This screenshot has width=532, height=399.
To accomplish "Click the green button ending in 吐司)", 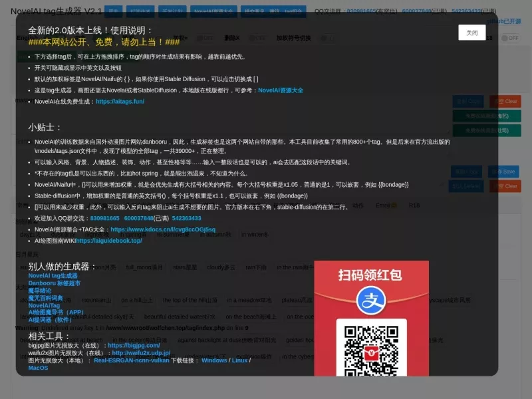I will click(487, 130).
